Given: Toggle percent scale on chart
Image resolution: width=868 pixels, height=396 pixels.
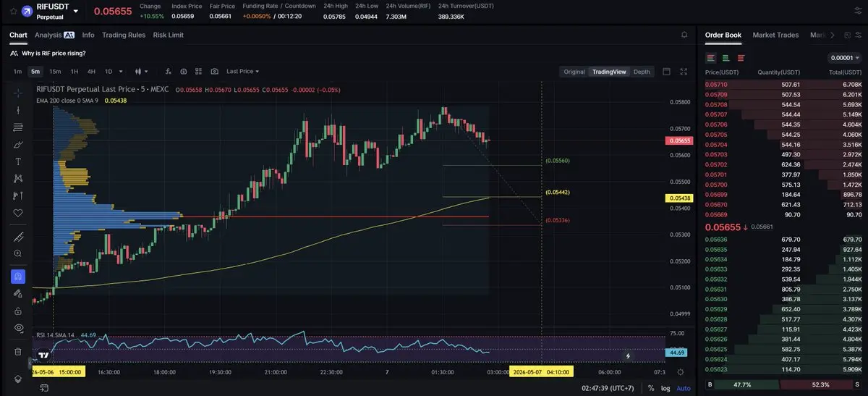Looking at the screenshot, I should point(652,389).
